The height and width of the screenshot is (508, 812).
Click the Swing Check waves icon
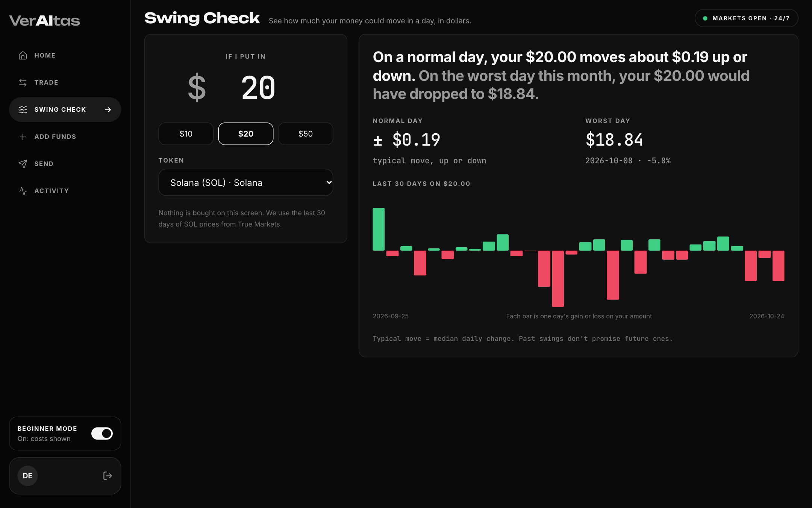[x=23, y=110]
